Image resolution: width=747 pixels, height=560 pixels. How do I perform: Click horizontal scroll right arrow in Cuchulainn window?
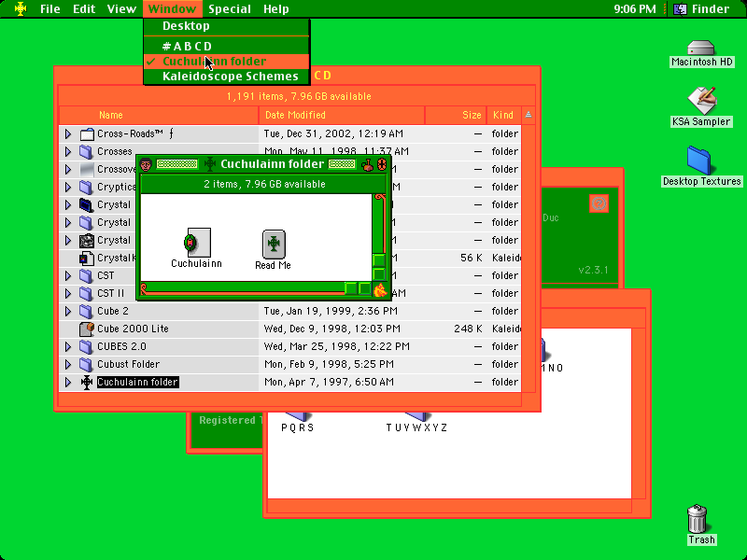coord(365,288)
